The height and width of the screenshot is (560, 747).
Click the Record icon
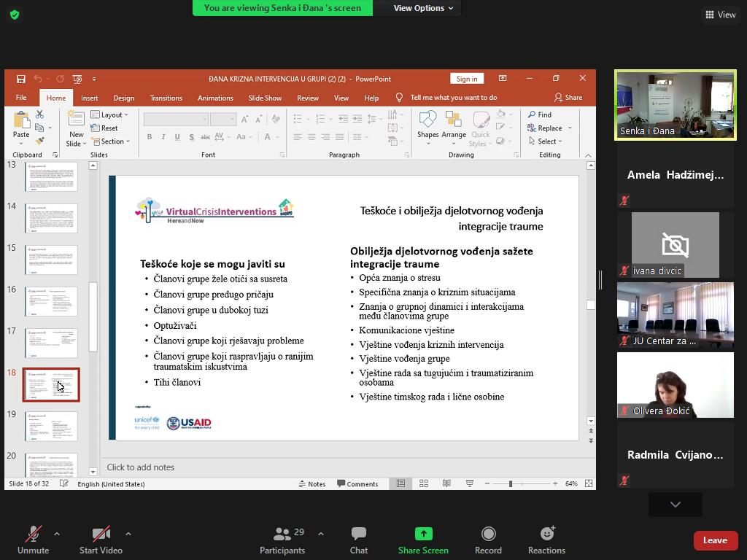488,534
